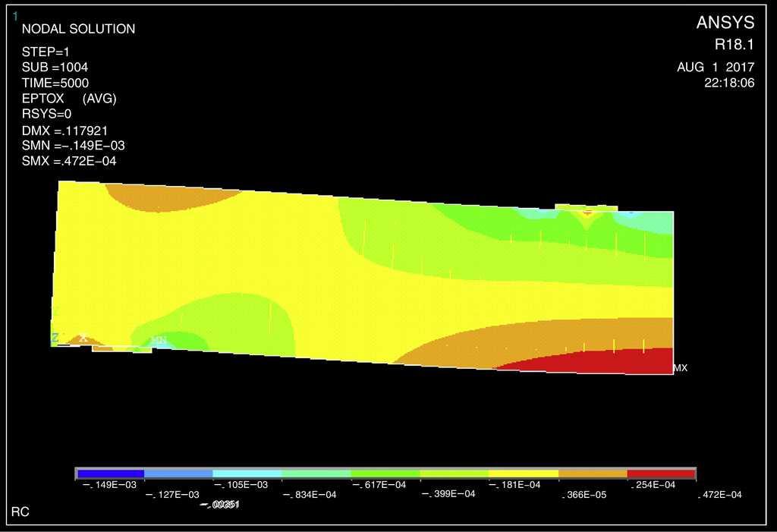The height and width of the screenshot is (532, 777).
Task: Click the RC label at bottom-left
Action: pos(20,512)
